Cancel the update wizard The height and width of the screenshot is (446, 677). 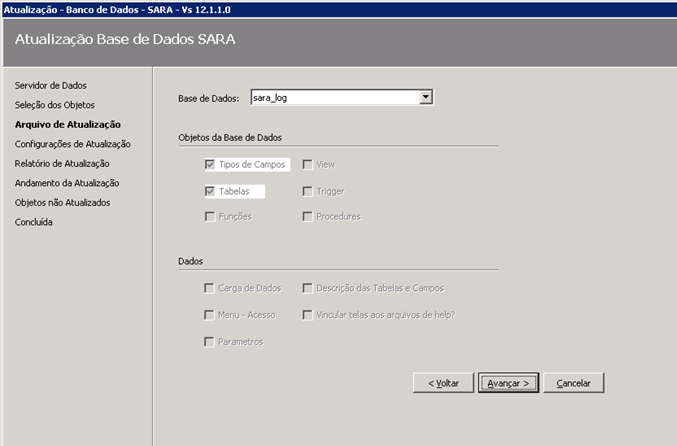[573, 383]
